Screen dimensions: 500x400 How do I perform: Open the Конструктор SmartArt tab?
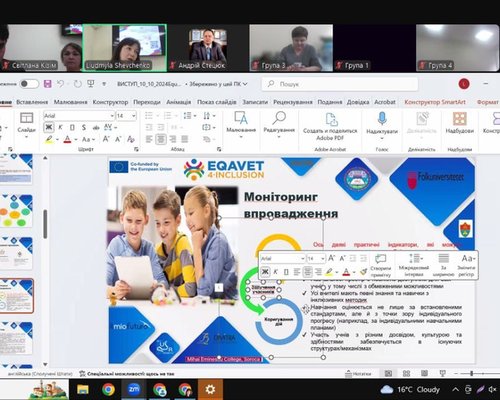(435, 102)
